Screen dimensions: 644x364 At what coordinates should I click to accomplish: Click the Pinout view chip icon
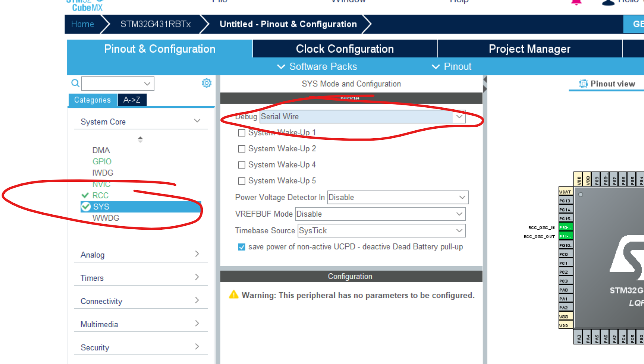pyautogui.click(x=583, y=84)
